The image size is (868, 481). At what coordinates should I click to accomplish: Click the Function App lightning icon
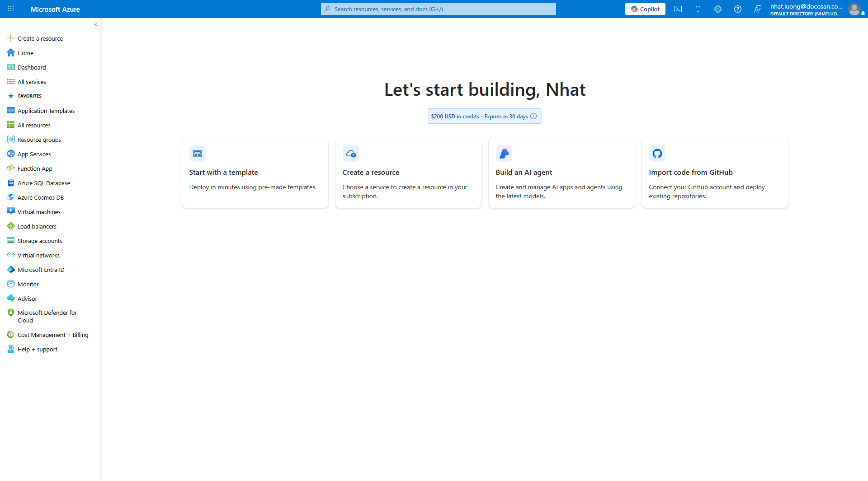pyautogui.click(x=11, y=168)
